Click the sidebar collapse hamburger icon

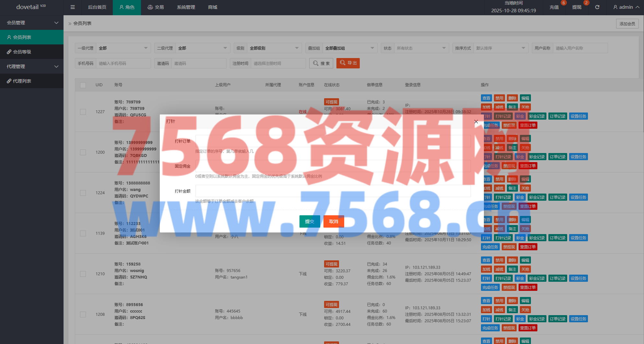tap(73, 7)
